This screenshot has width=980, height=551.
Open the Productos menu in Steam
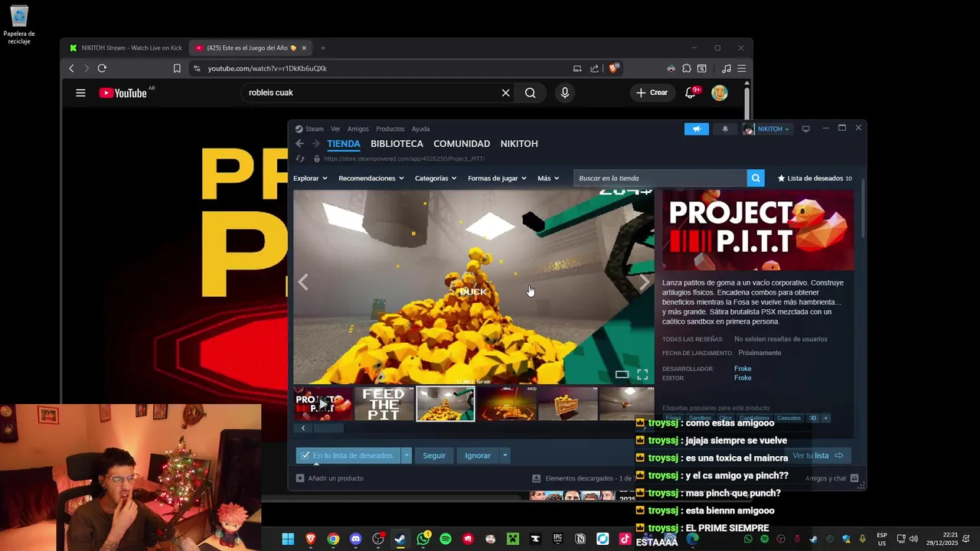(x=390, y=129)
